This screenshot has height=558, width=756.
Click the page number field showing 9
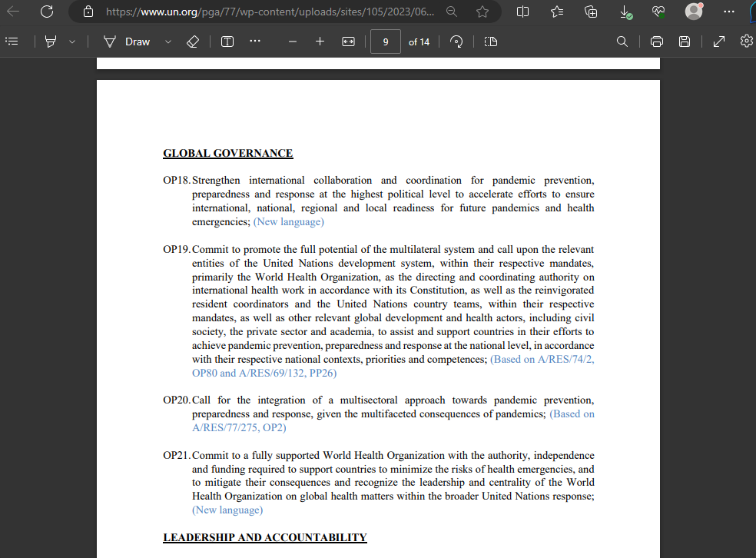[385, 42]
